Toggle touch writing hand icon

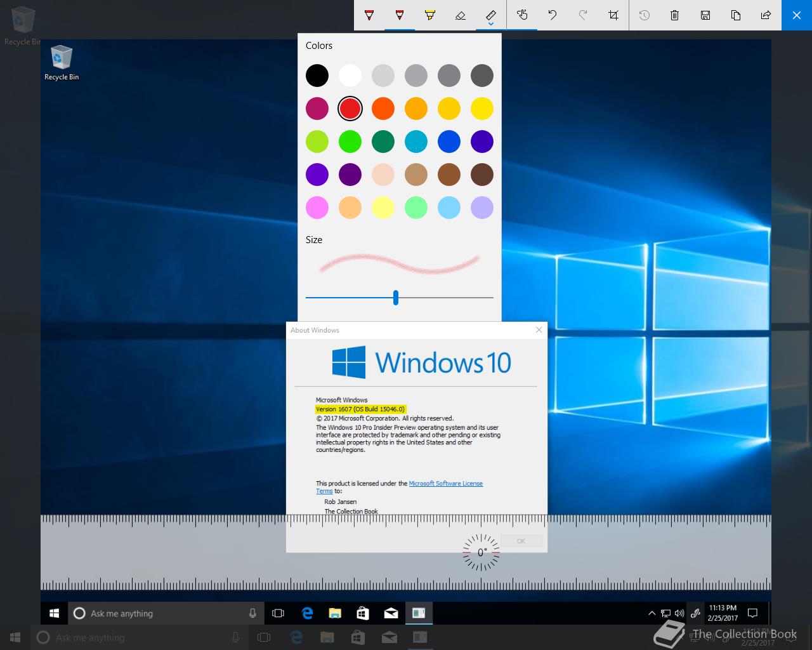[522, 15]
